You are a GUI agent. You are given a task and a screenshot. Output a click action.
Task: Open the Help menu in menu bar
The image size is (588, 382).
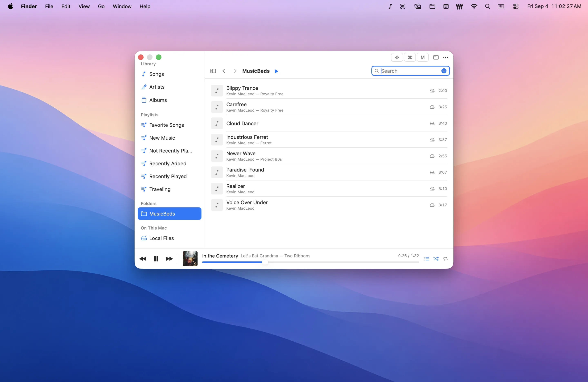[x=145, y=6]
